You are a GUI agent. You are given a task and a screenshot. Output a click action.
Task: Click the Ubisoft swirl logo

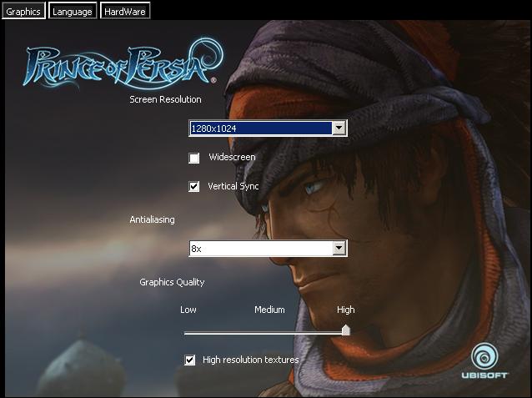484,356
